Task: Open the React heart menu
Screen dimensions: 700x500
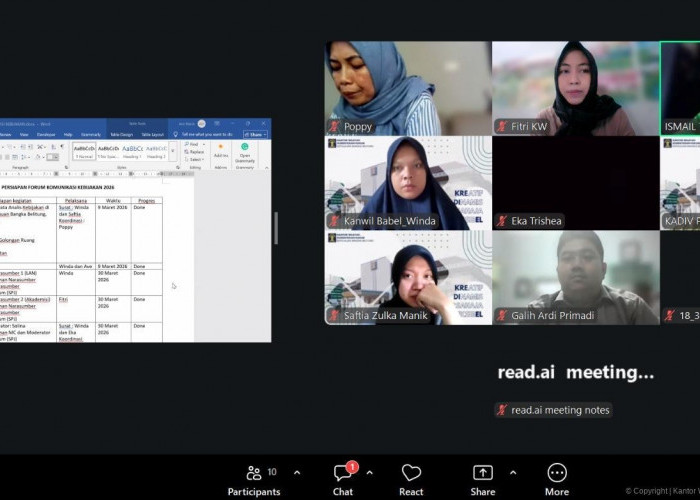Action: [x=411, y=479]
